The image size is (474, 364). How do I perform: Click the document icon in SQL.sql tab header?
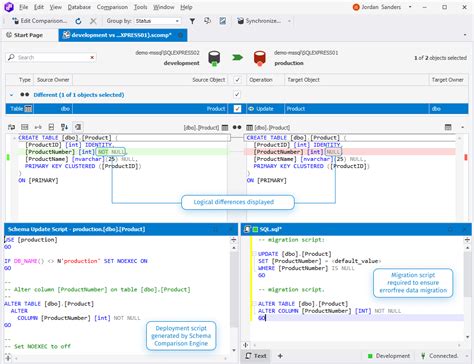click(247, 229)
